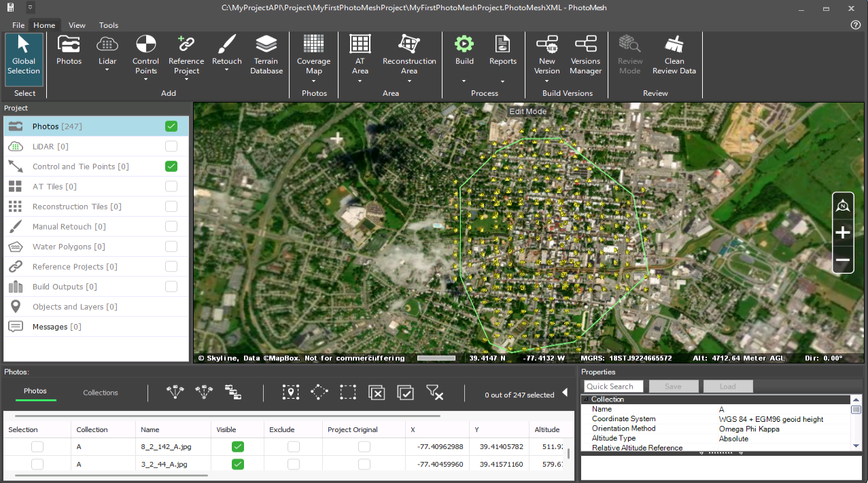Zoom in using the map plus button
868x483 pixels.
pyautogui.click(x=843, y=233)
